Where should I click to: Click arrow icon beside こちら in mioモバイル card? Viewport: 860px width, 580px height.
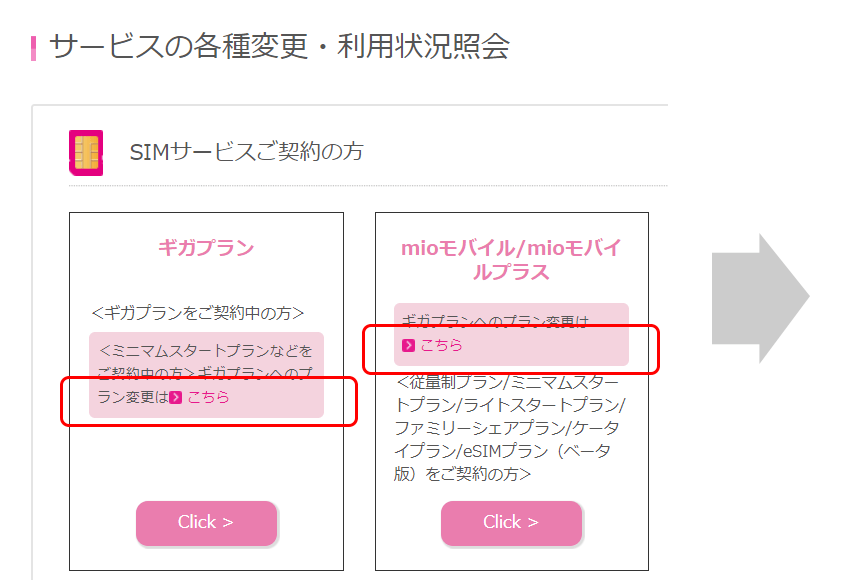tap(408, 346)
